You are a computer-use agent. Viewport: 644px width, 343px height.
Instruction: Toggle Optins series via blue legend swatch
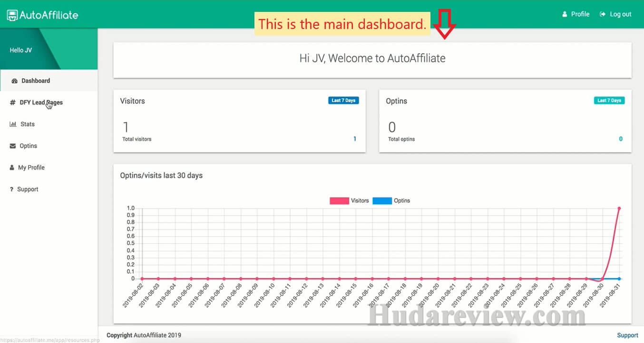[382, 201]
